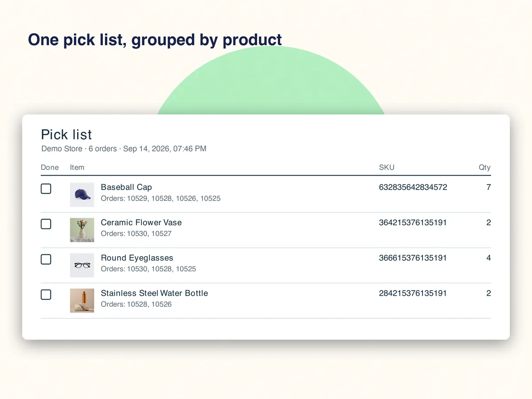532x399 pixels.
Task: Click the "SKU" column header
Action: pos(387,168)
